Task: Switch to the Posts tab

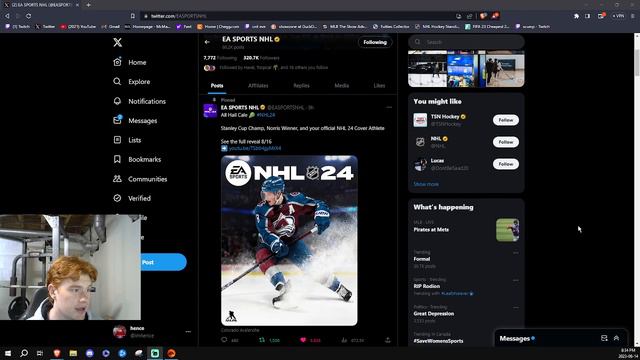Action: pyautogui.click(x=217, y=86)
